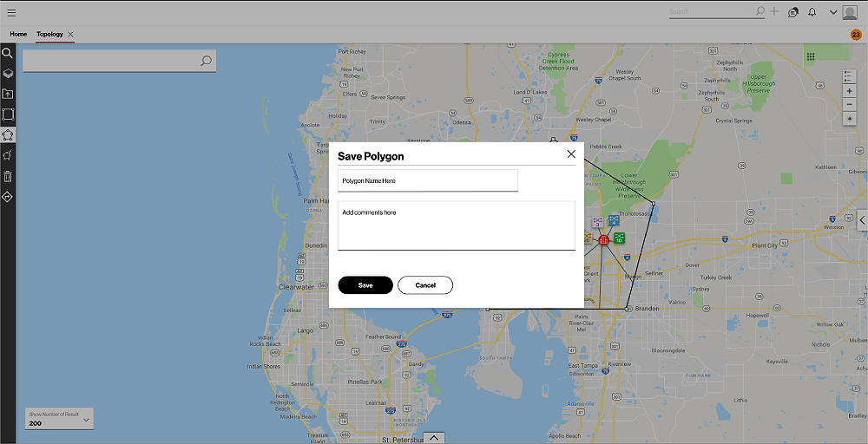This screenshot has width=868, height=444.
Task: Close the Save Polygon dialog with X
Action: pyautogui.click(x=571, y=154)
